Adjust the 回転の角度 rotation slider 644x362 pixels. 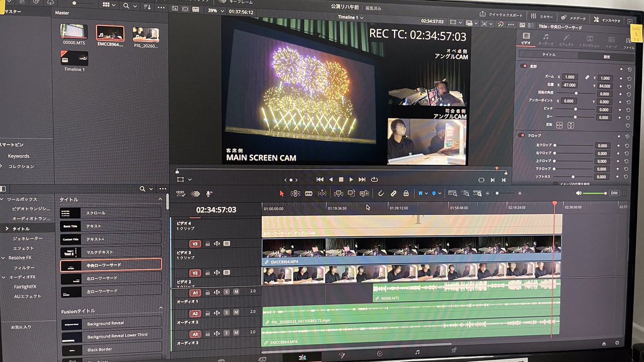576,93
